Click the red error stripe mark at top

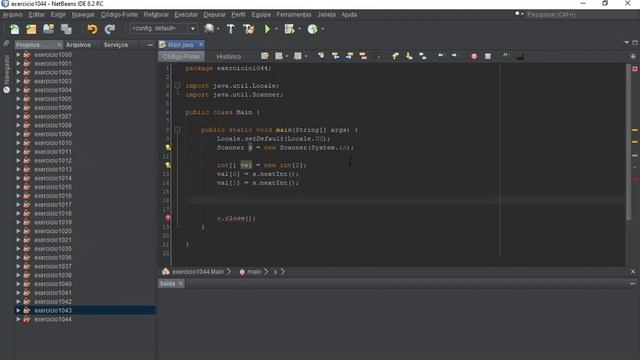[x=635, y=69]
